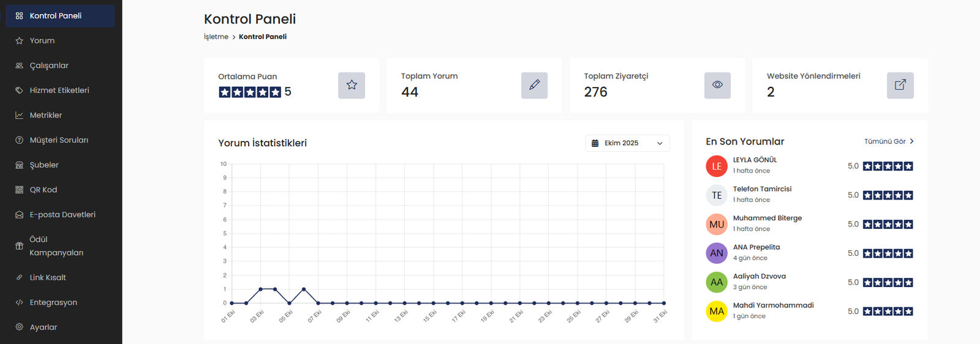Open the Ekim 2025 month dropdown

coord(627,143)
